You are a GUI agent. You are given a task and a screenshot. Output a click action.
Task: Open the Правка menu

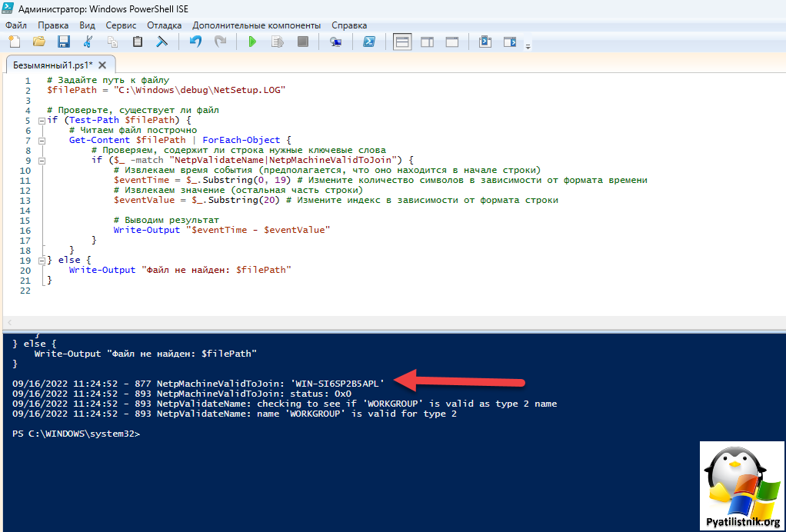(x=53, y=25)
